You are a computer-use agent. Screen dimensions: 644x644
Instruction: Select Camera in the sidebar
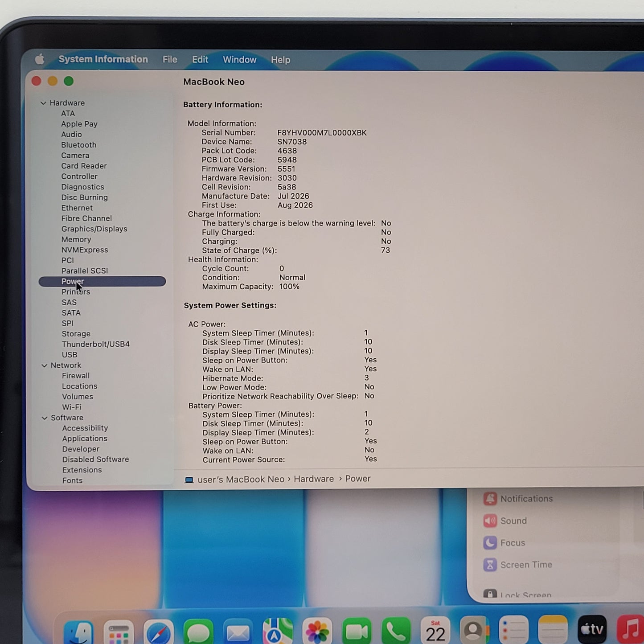pyautogui.click(x=75, y=155)
